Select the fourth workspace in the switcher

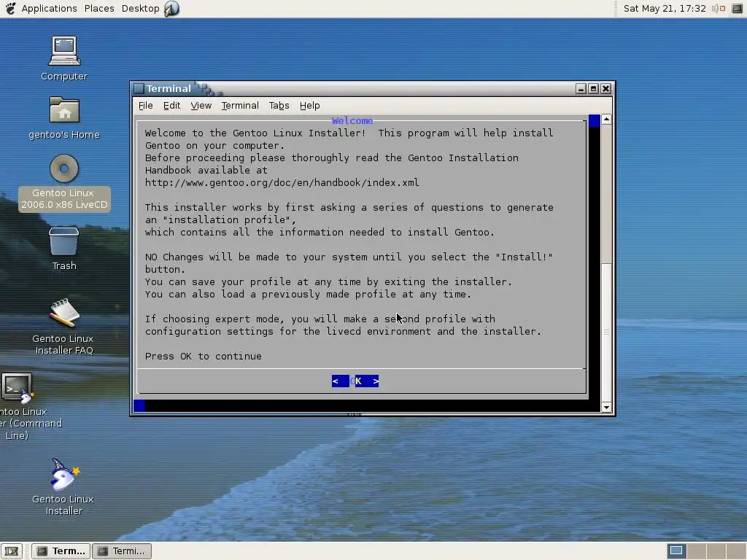point(736,551)
